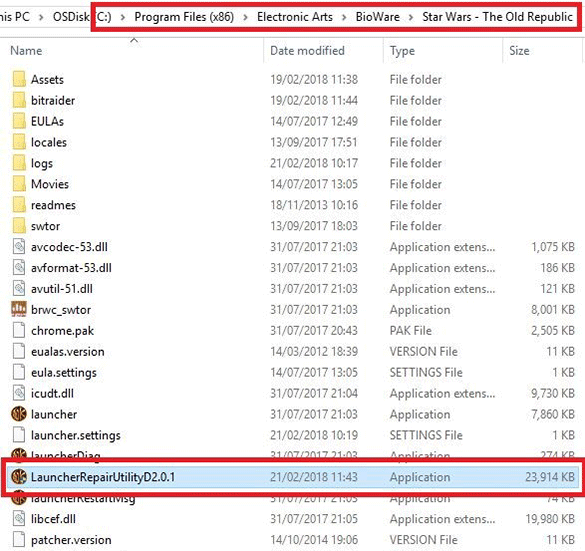The image size is (585, 551).
Task: Select the avformat-53.dll file name
Action: coord(71,267)
